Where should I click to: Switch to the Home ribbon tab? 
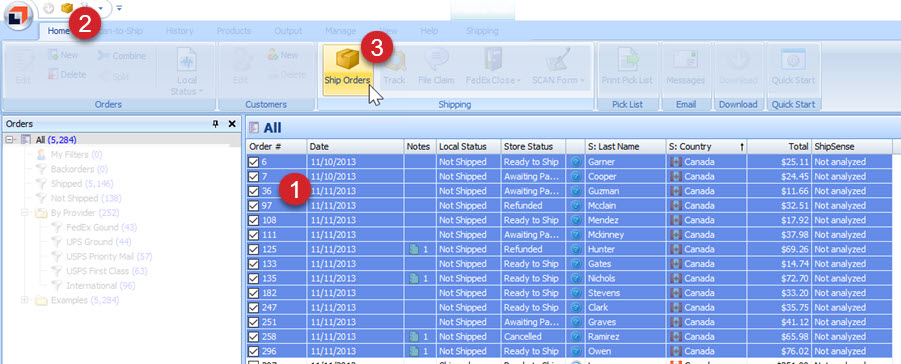[58, 31]
